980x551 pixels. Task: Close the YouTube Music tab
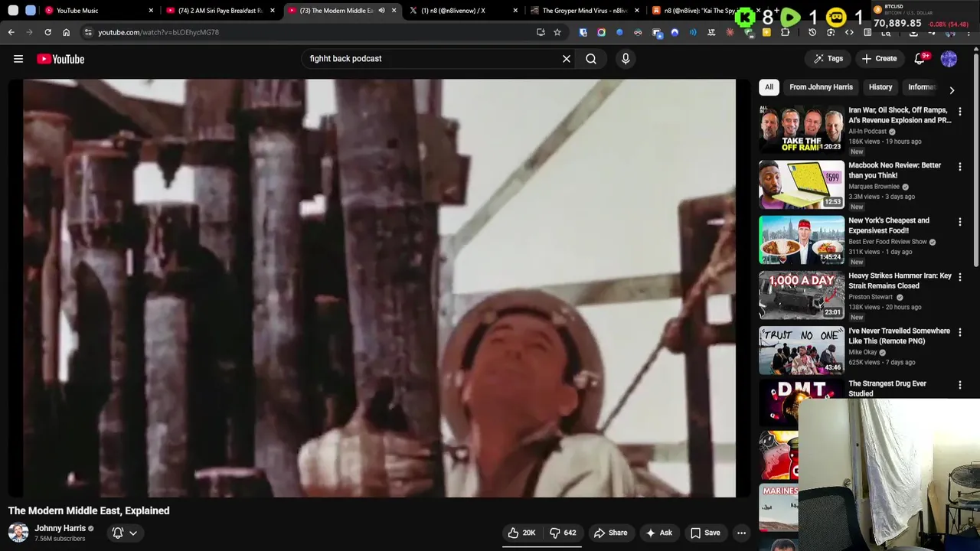(x=151, y=11)
